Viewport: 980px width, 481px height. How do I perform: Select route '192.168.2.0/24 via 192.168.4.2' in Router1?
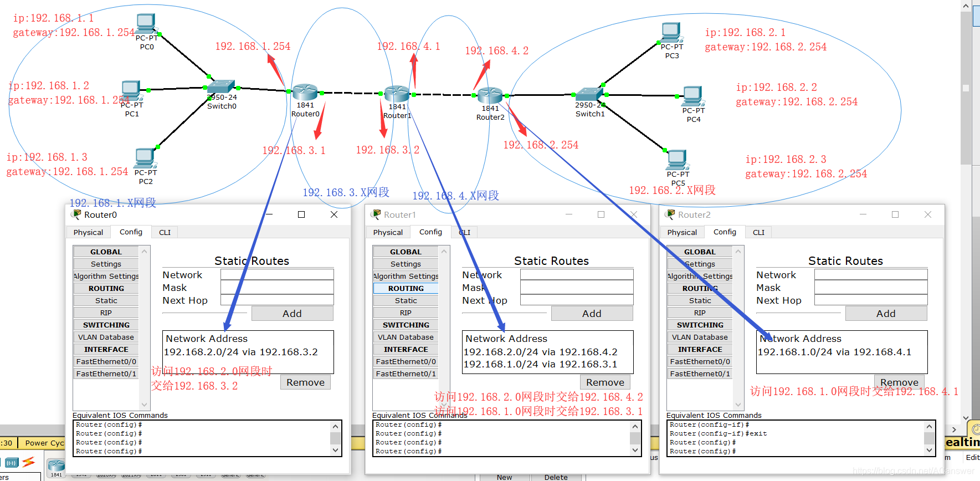click(540, 352)
